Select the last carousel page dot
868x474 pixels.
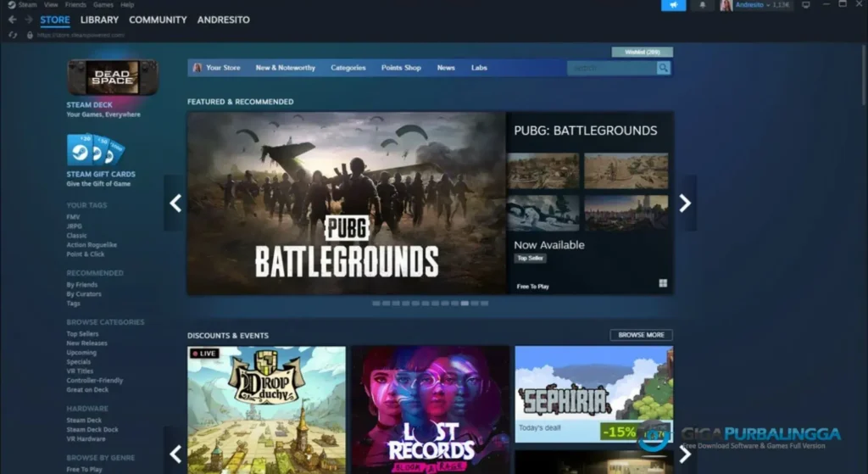[484, 304]
